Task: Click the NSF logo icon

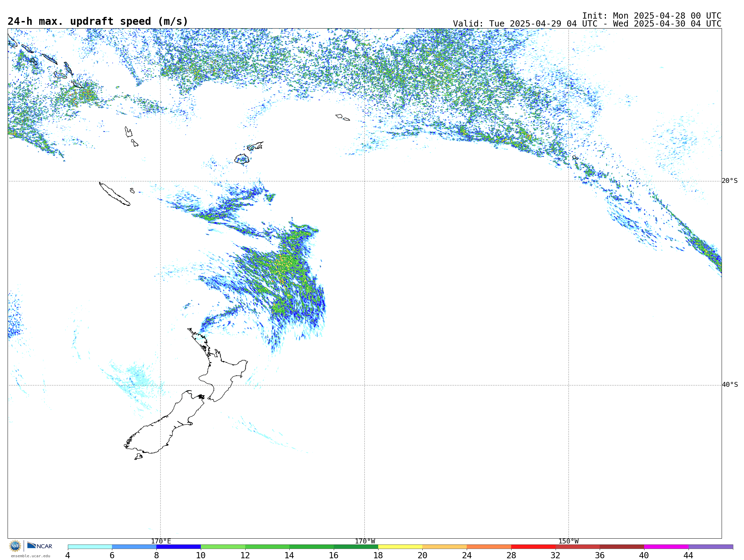Action: click(15, 546)
